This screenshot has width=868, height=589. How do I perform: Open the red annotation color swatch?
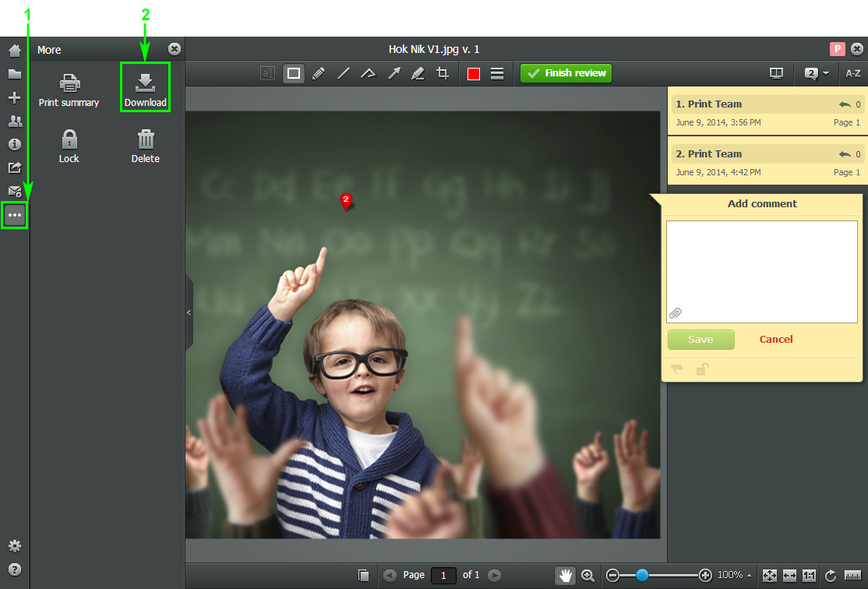(x=473, y=73)
